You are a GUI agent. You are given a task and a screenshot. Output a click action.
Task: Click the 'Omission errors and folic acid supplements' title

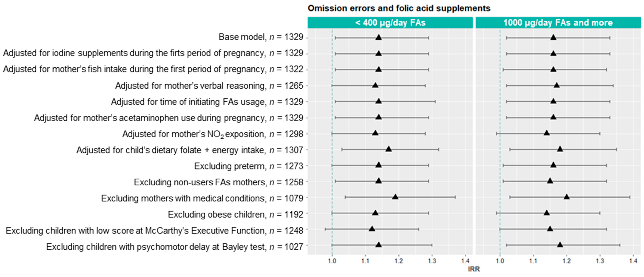click(399, 8)
